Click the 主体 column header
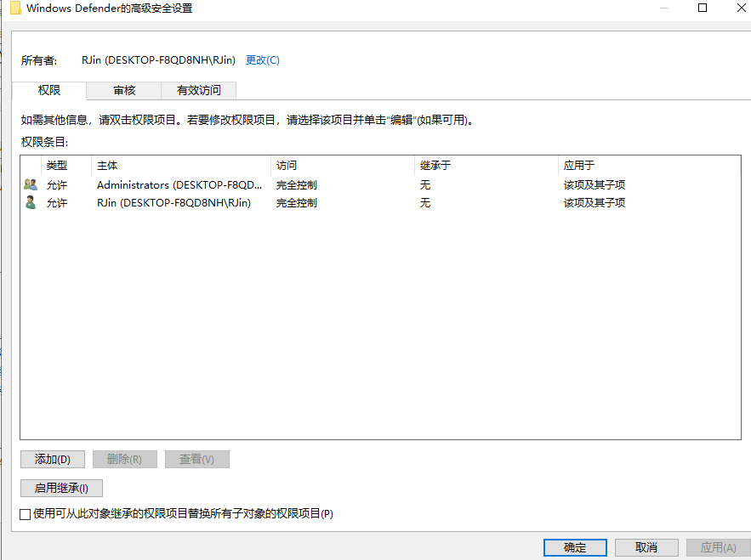Screen dimensions: 751x560 181,166
